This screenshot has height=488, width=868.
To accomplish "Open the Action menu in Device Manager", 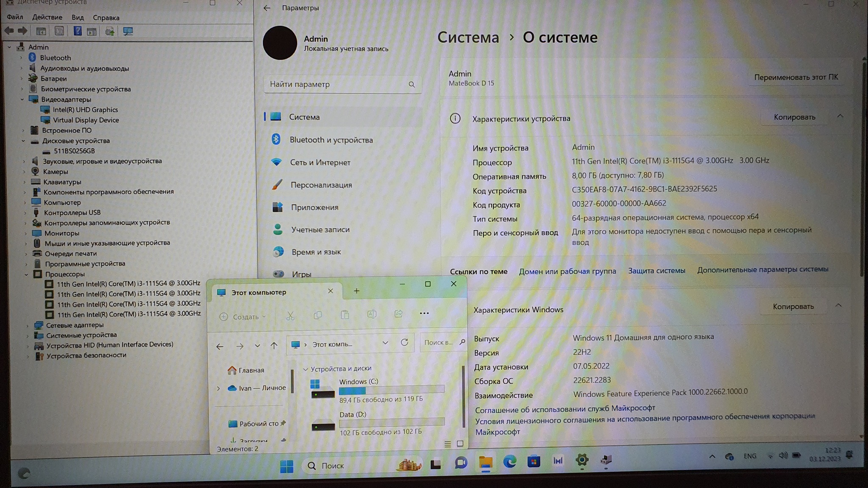I will point(47,17).
